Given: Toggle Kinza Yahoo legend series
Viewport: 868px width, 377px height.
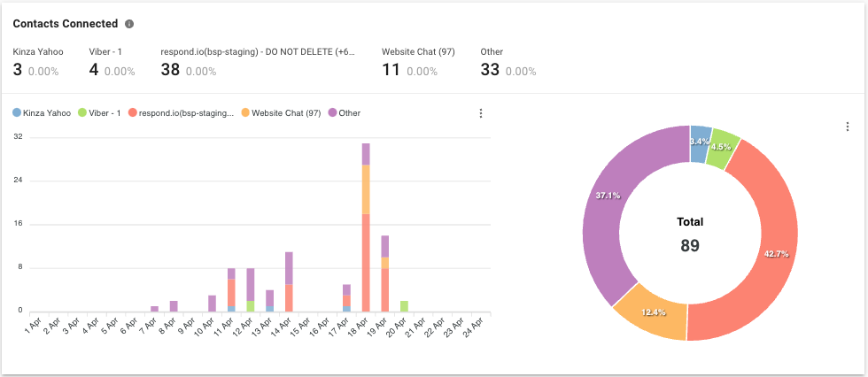Looking at the screenshot, I should pyautogui.click(x=42, y=113).
